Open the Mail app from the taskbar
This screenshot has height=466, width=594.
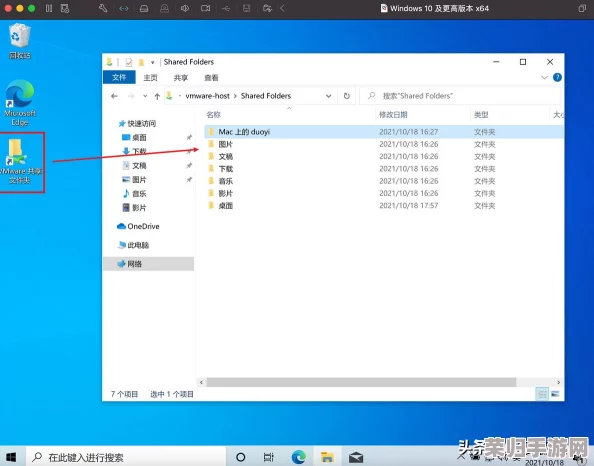356,458
